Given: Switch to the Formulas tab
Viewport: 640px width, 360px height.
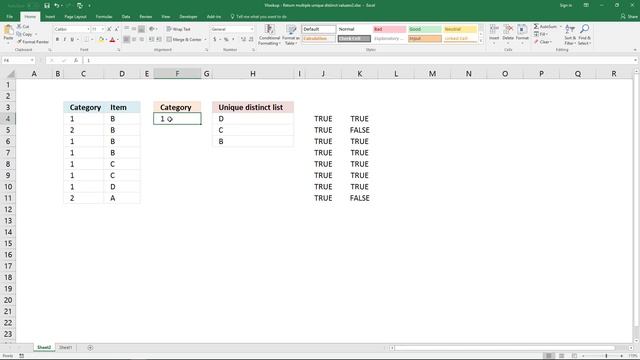Looking at the screenshot, I should point(104,17).
